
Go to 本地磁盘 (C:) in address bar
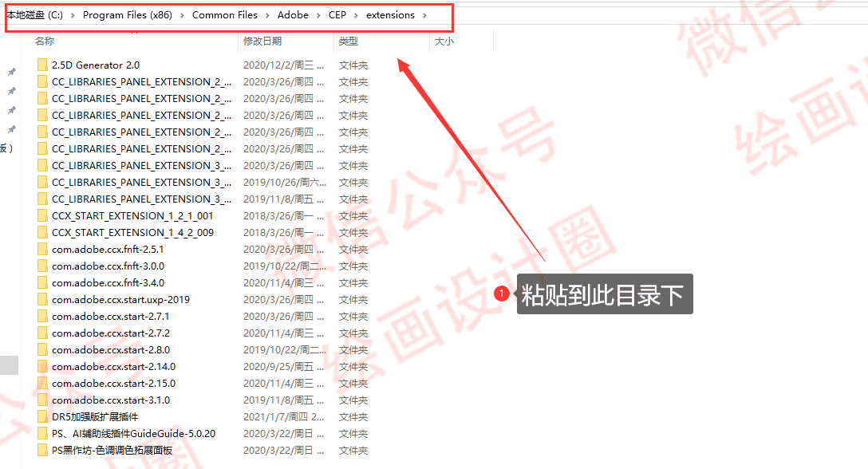pos(35,15)
